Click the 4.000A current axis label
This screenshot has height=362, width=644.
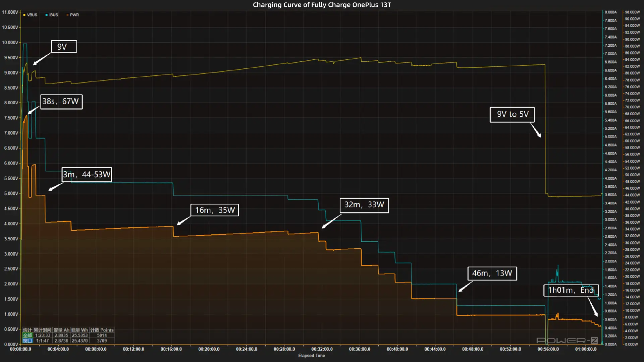pos(611,178)
